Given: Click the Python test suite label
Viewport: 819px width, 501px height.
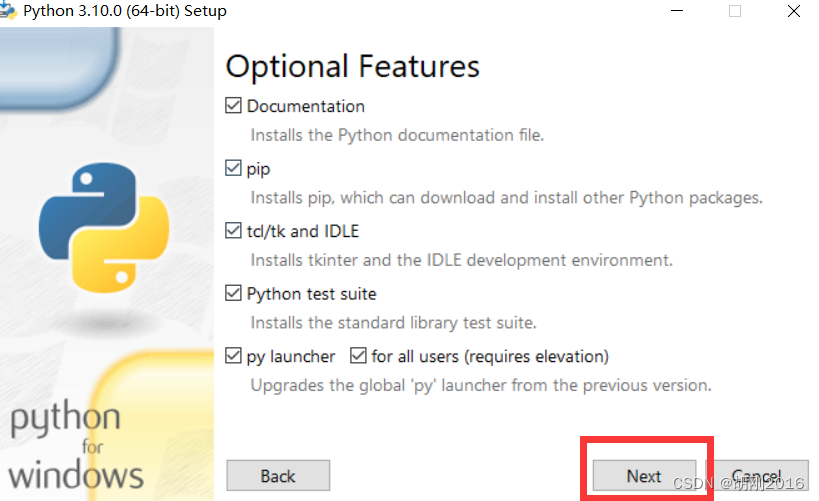Looking at the screenshot, I should [x=311, y=294].
